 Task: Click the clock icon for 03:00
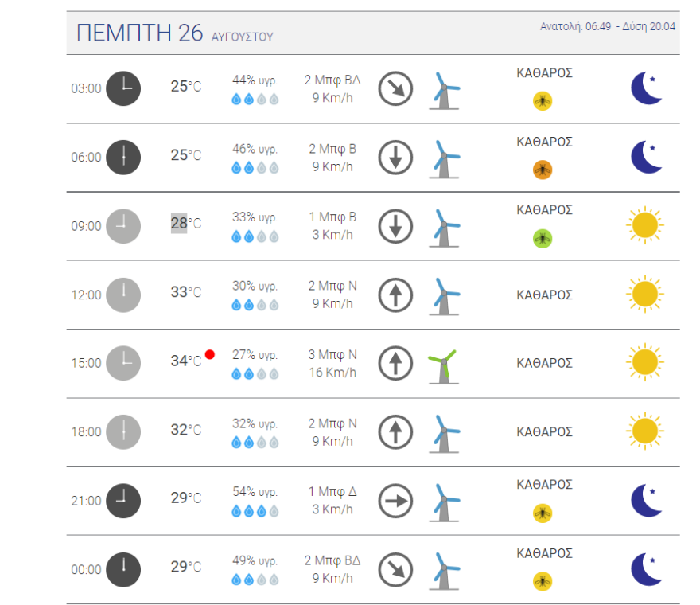click(124, 88)
